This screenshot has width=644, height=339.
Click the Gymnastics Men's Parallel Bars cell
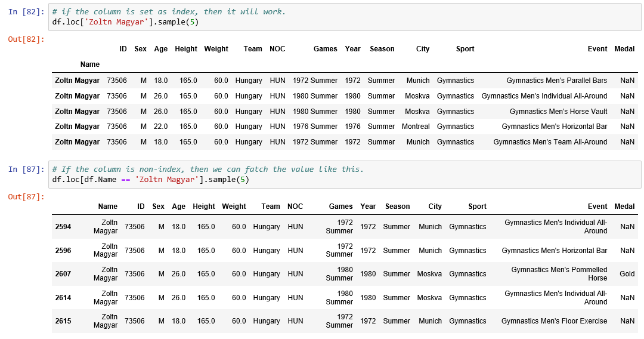coord(556,81)
